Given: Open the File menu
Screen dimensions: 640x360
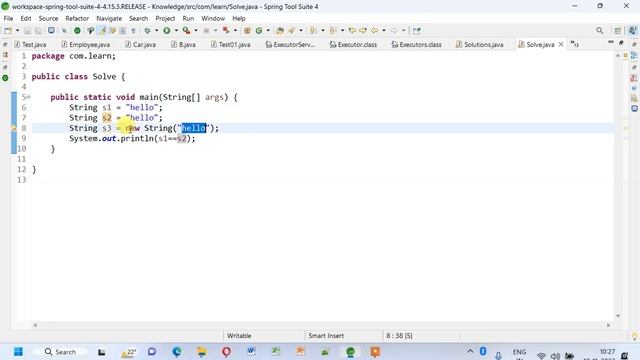Looking at the screenshot, I should pyautogui.click(x=8, y=18).
